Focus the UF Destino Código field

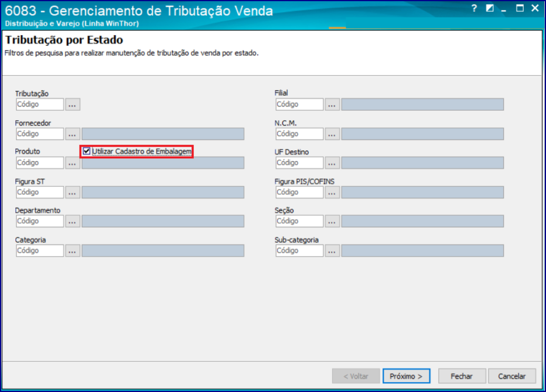[299, 163]
